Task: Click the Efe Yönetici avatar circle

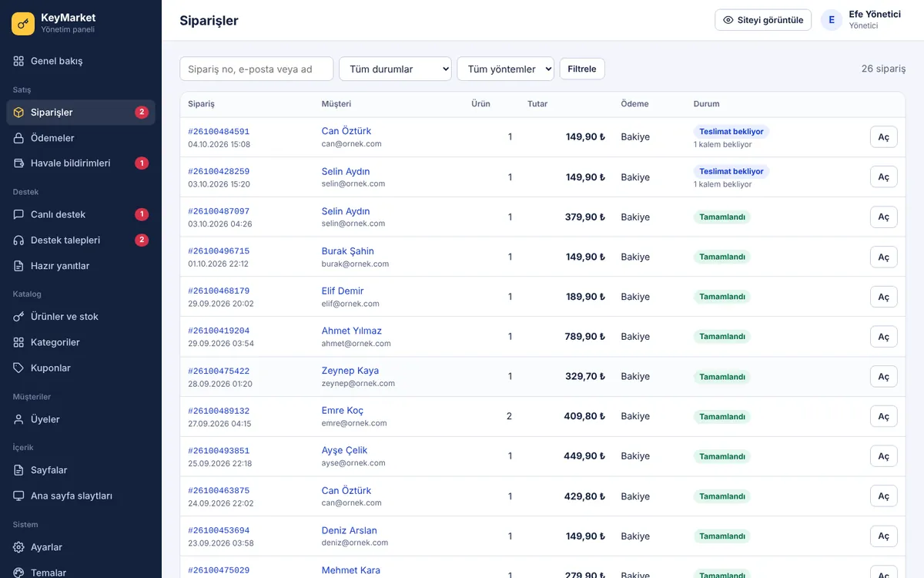Action: tap(832, 20)
